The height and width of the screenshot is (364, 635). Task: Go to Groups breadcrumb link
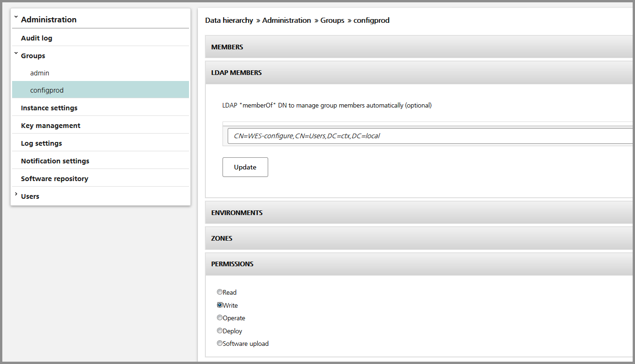pyautogui.click(x=332, y=20)
